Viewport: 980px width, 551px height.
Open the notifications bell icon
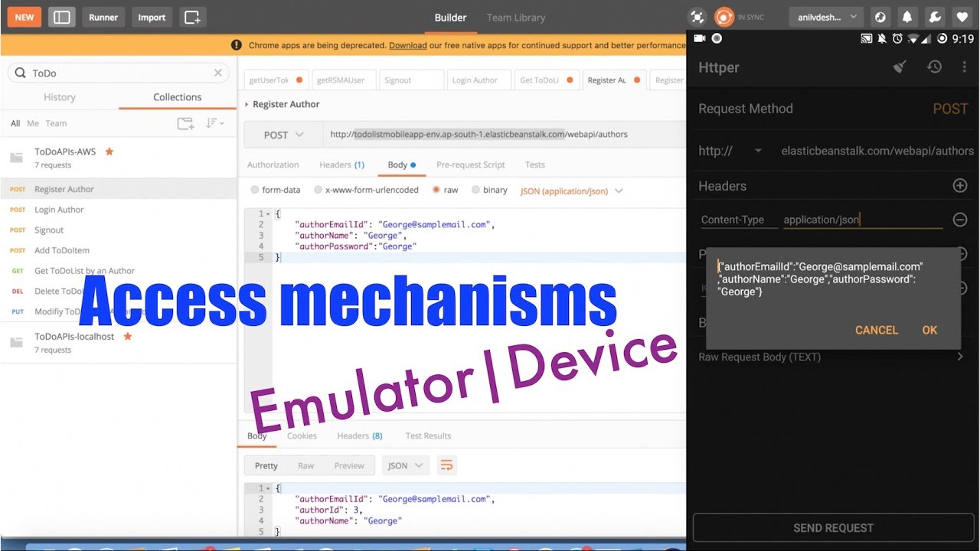point(907,17)
